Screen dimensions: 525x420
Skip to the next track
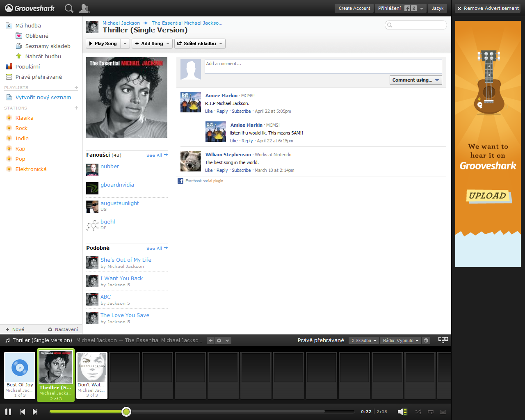click(35, 412)
